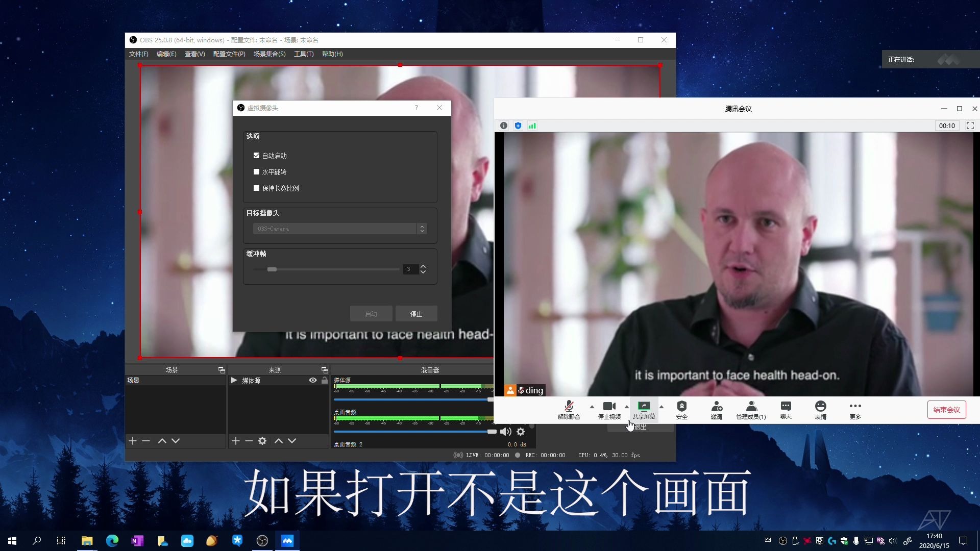
Task: Click the red 结束会议 button
Action: tap(946, 409)
